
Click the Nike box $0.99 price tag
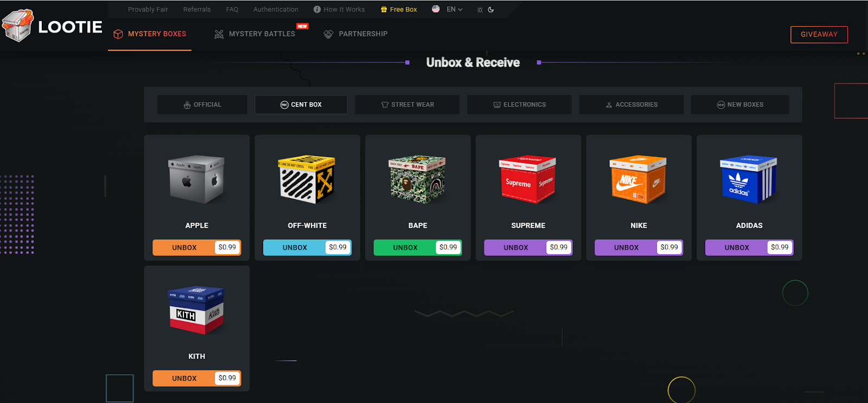[669, 247]
